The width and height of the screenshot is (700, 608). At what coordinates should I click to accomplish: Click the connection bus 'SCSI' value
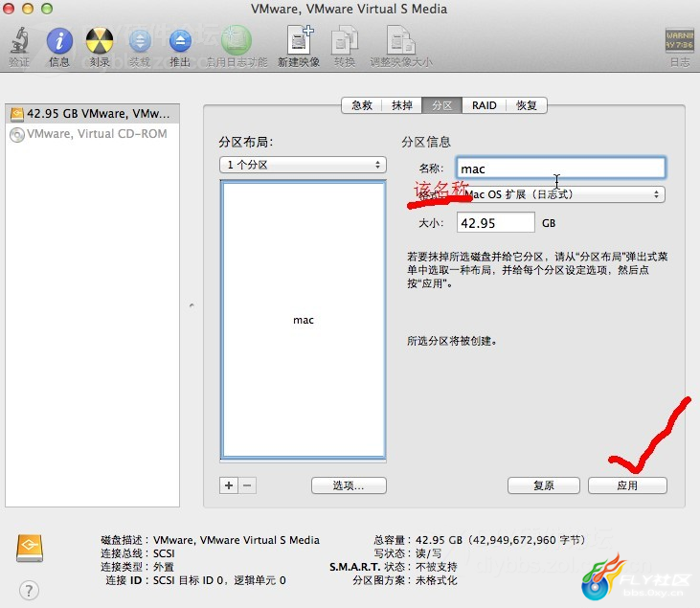point(164,553)
